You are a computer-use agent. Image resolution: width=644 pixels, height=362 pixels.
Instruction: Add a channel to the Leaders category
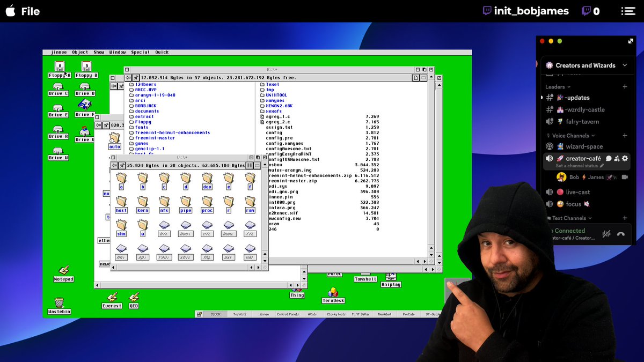click(625, 87)
